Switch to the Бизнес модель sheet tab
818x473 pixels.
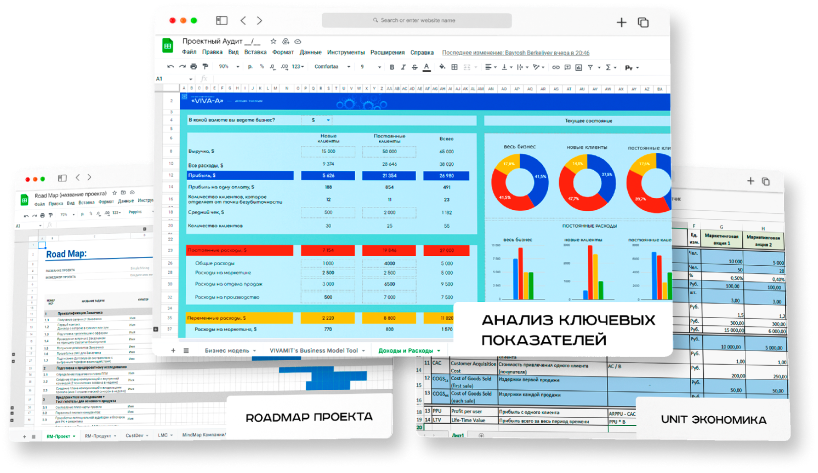tap(224, 351)
